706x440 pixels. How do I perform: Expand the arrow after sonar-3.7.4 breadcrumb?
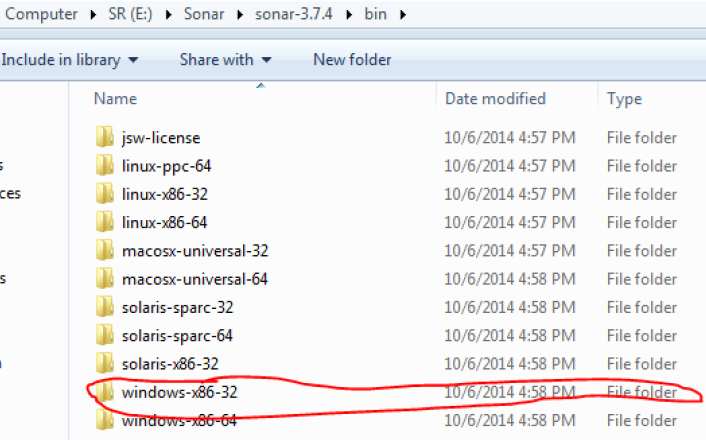click(349, 15)
